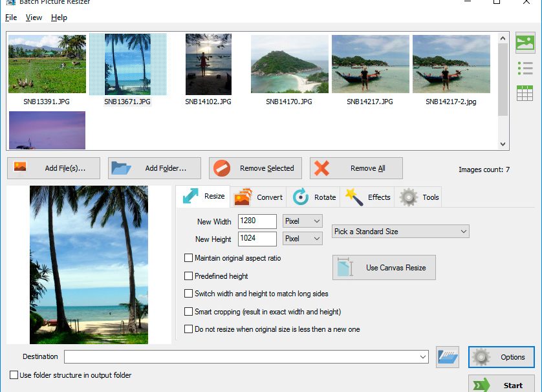Screen dimensions: 542x392
Task: Open the Options button
Action: pyautogui.click(x=501, y=357)
